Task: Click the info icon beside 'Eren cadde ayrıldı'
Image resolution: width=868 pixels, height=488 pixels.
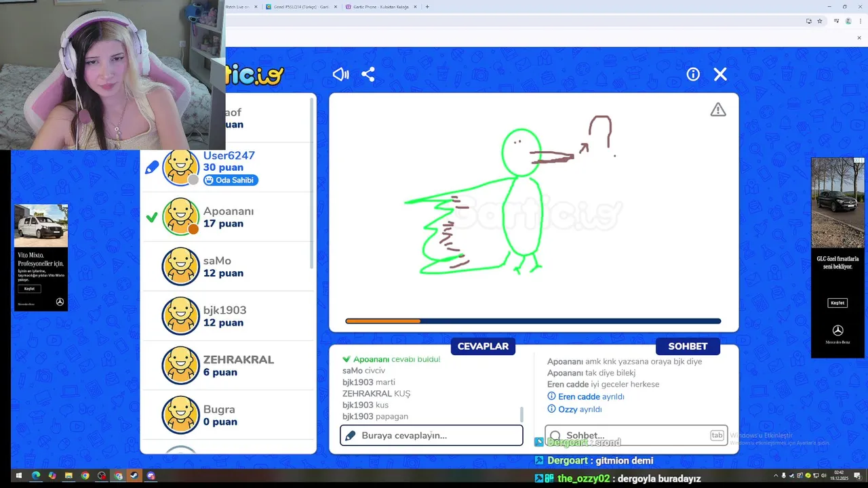Action: pos(551,396)
